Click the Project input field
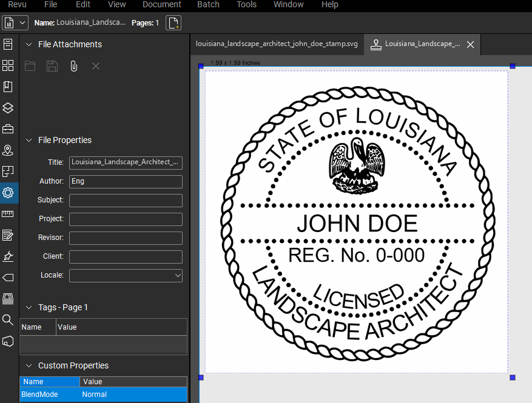 tap(126, 219)
